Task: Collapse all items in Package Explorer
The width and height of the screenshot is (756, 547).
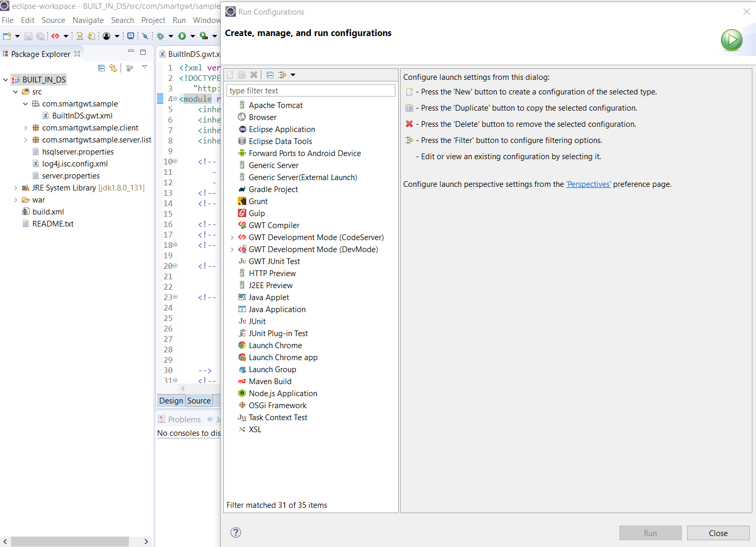Action: click(101, 68)
